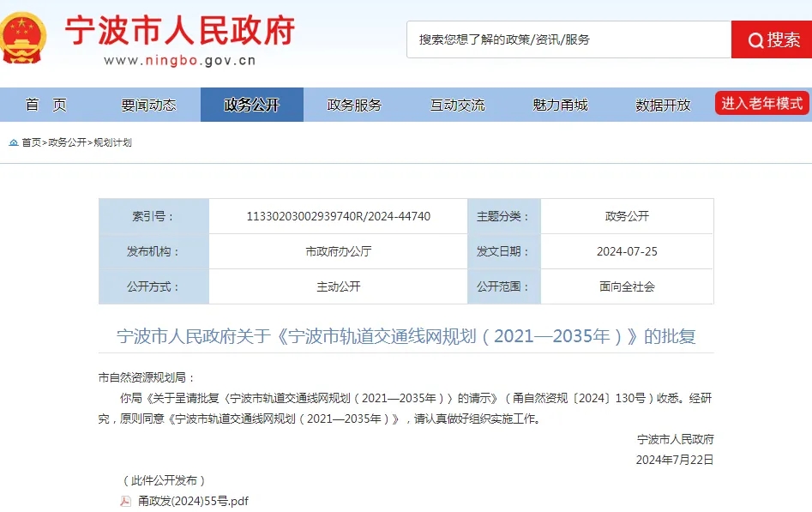812x512 pixels.
Task: Click the national emblem logo
Action: pos(23,38)
